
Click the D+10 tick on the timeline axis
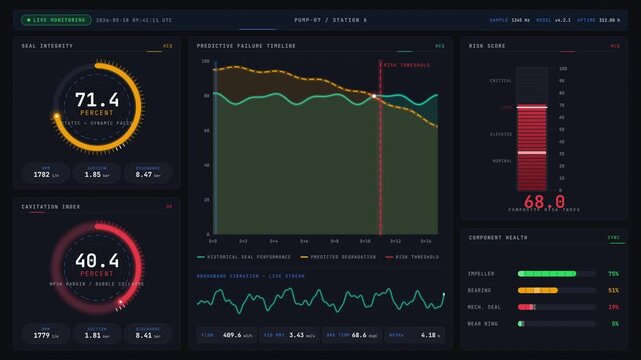coord(365,241)
